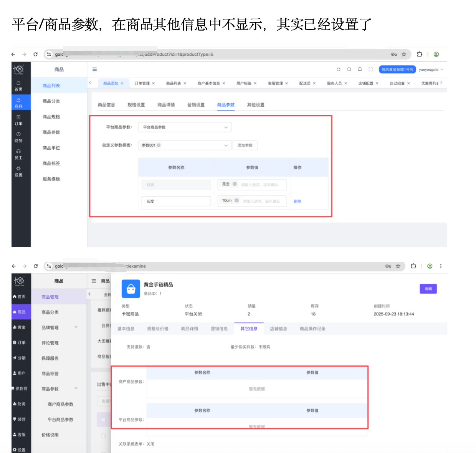476x453 pixels.
Task: Switch to the 店铺信息 tab
Action: click(x=278, y=329)
